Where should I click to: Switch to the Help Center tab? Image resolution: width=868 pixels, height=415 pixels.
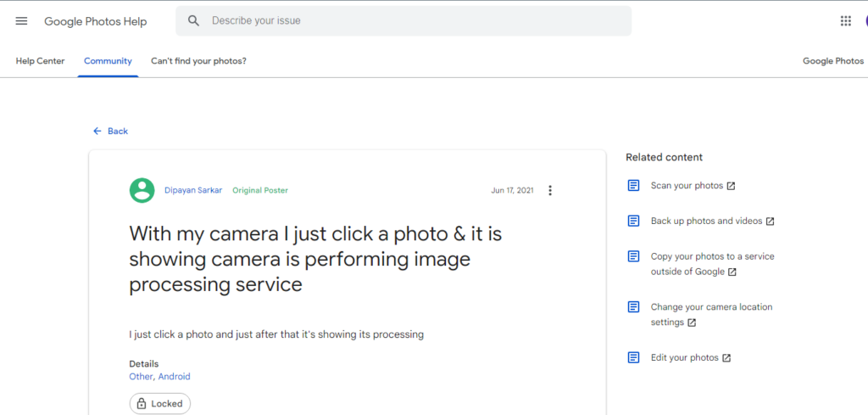coord(40,61)
